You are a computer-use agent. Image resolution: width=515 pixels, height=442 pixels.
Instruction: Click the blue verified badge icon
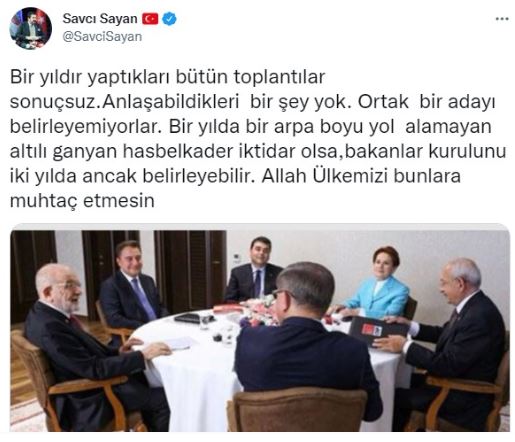[x=169, y=19]
